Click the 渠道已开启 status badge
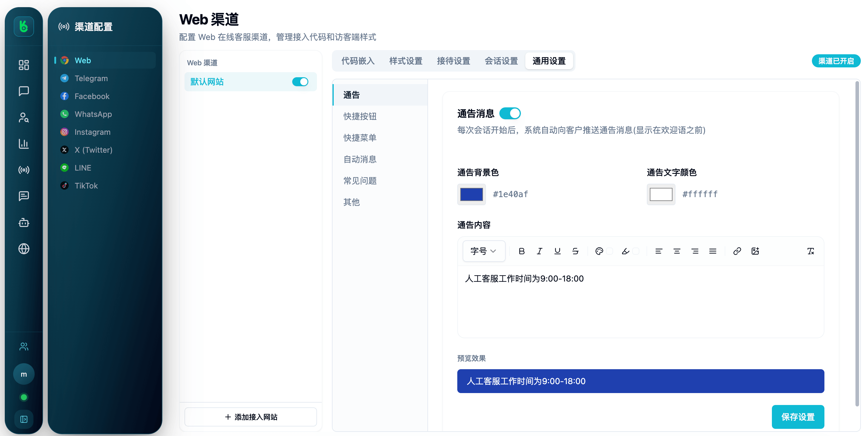The image size is (868, 436). tap(836, 61)
